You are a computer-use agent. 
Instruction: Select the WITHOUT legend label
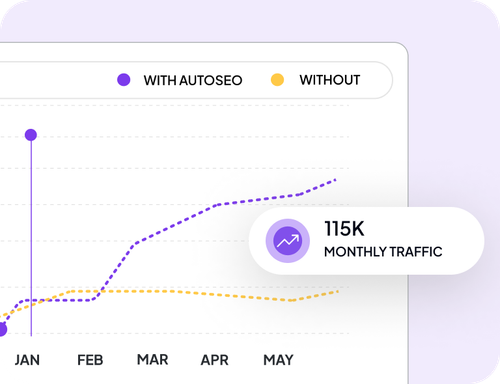(330, 80)
